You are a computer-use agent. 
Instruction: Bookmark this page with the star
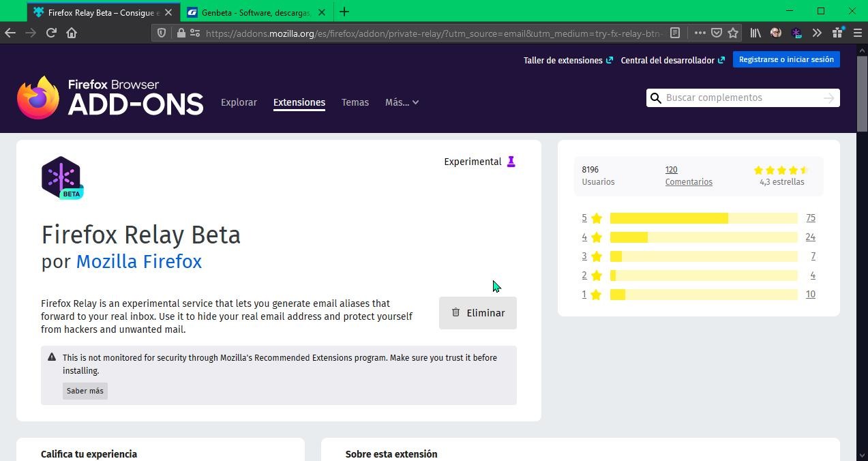(733, 33)
